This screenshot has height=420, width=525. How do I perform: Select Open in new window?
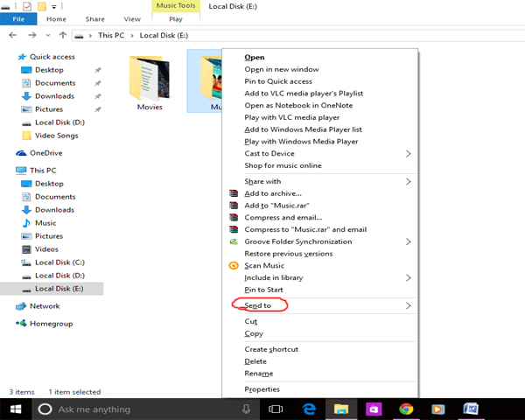coord(282,69)
